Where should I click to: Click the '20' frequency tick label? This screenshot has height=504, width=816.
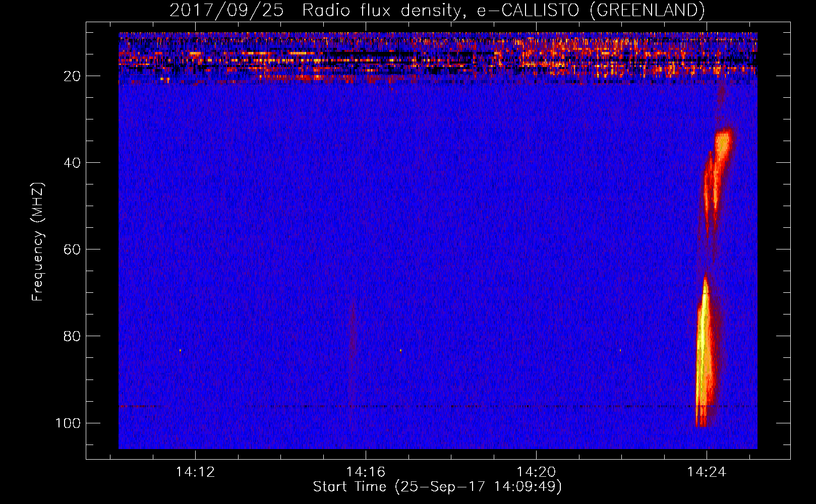(x=72, y=76)
